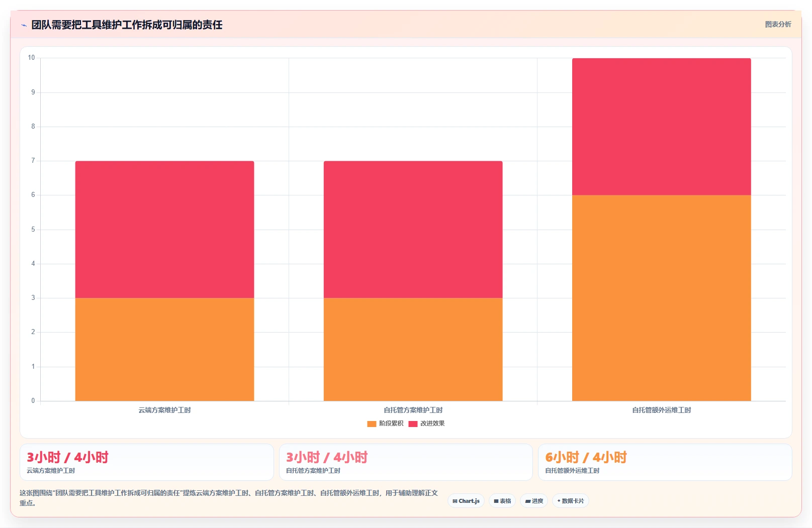The height and width of the screenshot is (528, 812).
Task: Toggle the 阶段累积 legend swatch
Action: (372, 424)
